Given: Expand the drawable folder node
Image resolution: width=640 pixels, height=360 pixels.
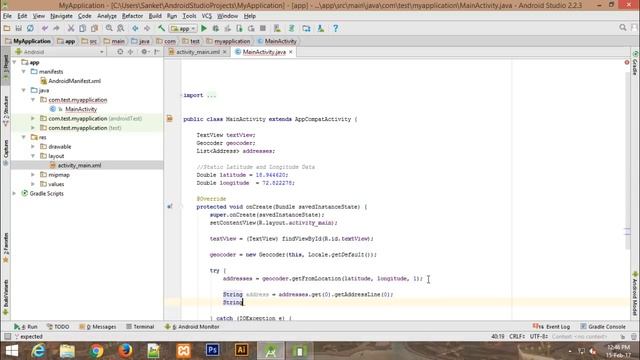Looking at the screenshot, I should tap(33, 147).
